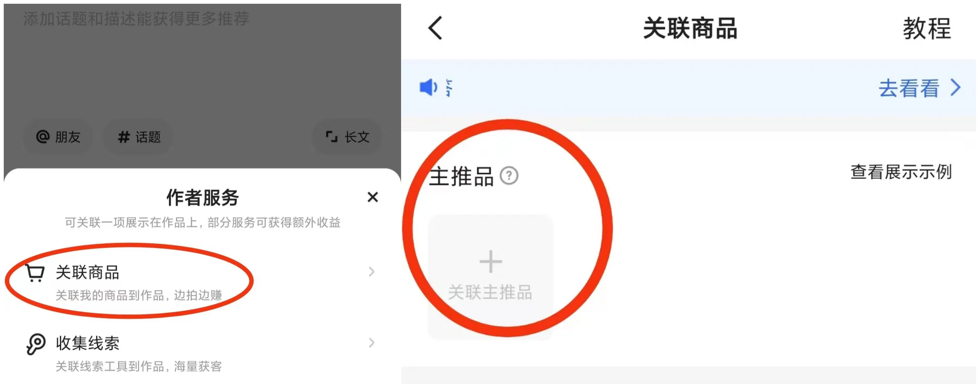Tap the 收集线索 search-key icon
The width and height of the screenshot is (980, 391).
pyautogui.click(x=36, y=344)
